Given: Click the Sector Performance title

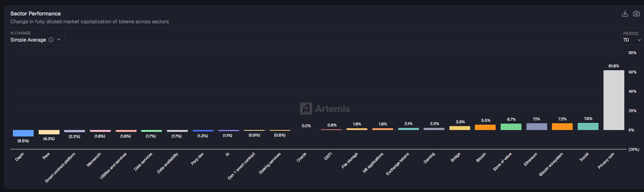Looking at the screenshot, I should coord(35,14).
